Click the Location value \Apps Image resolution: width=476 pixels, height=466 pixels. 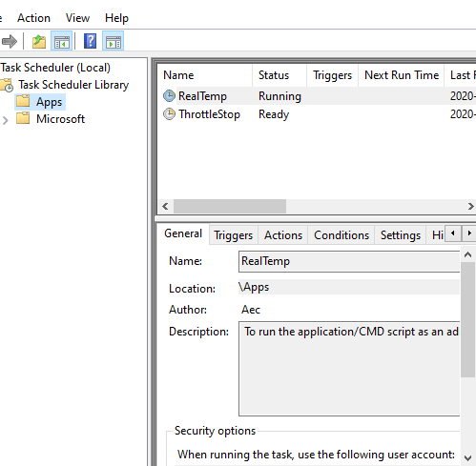(x=254, y=287)
